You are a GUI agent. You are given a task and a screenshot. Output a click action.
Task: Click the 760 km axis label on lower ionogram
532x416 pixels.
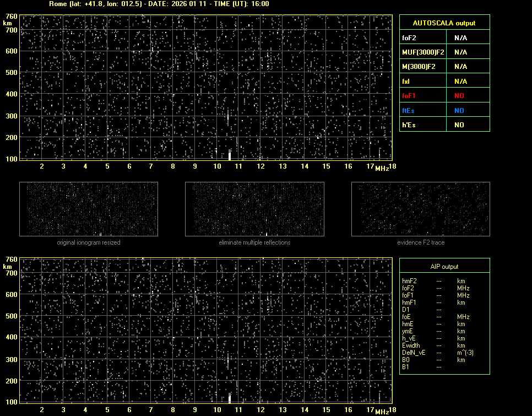point(11,259)
